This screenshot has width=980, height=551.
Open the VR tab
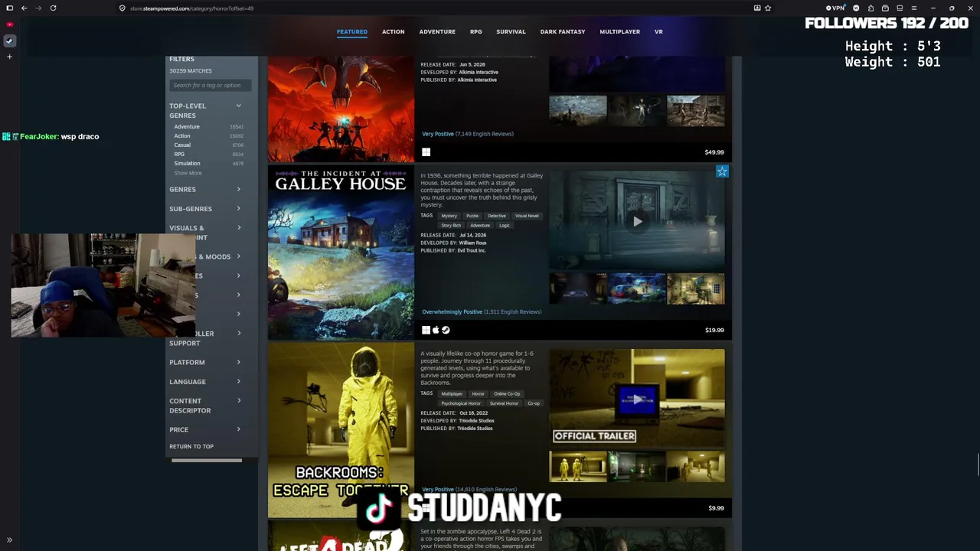pos(658,31)
